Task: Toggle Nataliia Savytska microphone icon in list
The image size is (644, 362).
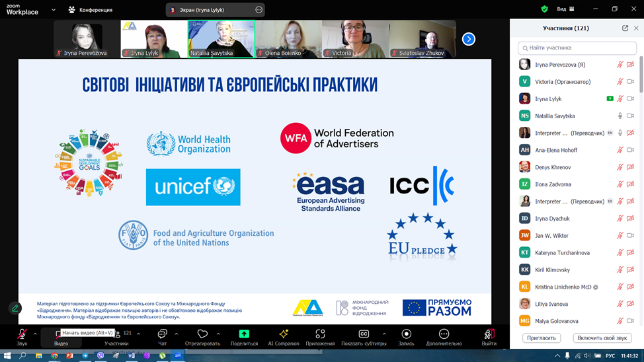Action: point(620,116)
